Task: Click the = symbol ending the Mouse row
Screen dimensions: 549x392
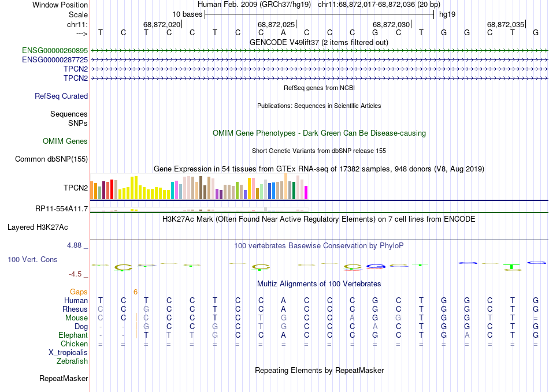Action: 535,319
